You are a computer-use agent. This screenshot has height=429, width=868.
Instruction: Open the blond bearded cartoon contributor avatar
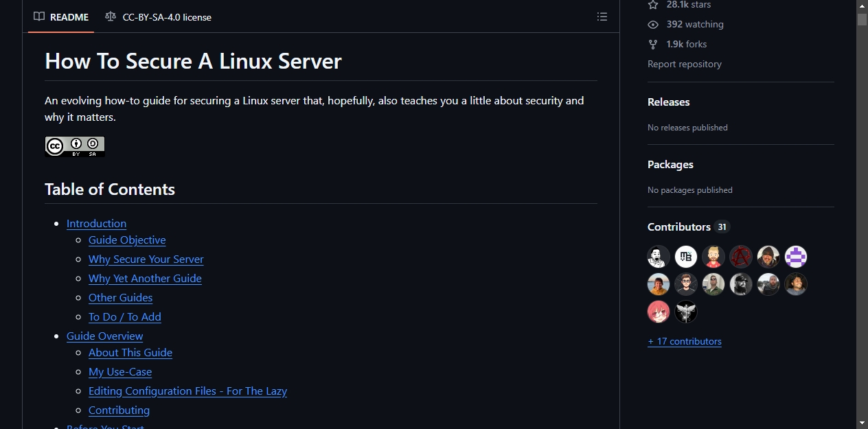coord(713,257)
